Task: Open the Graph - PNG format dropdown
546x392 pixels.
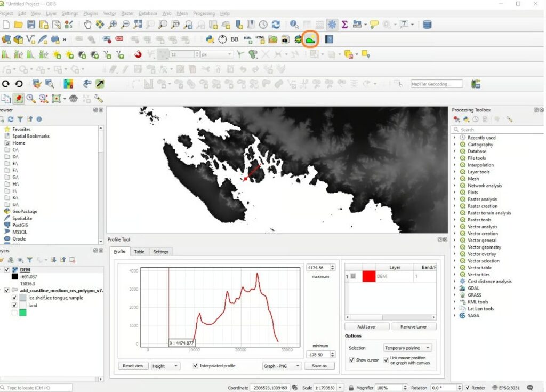Action: (x=282, y=366)
